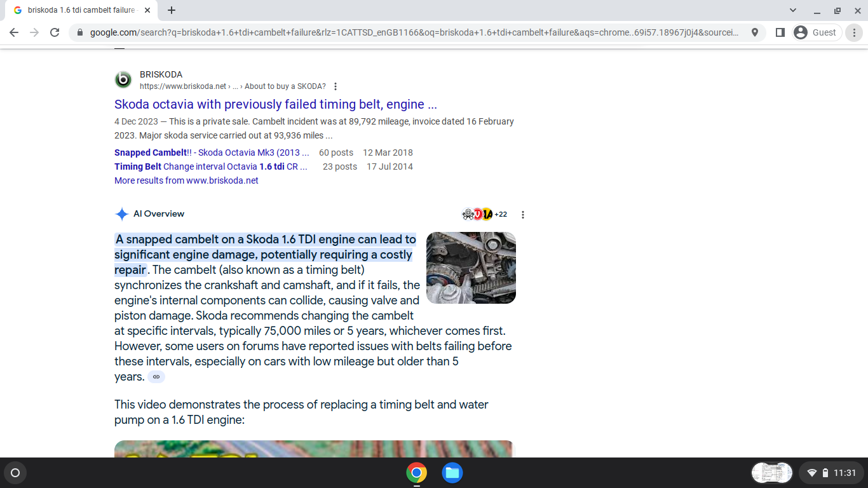Click the source link chip after 'years.'
The width and height of the screenshot is (868, 488).
(x=156, y=377)
